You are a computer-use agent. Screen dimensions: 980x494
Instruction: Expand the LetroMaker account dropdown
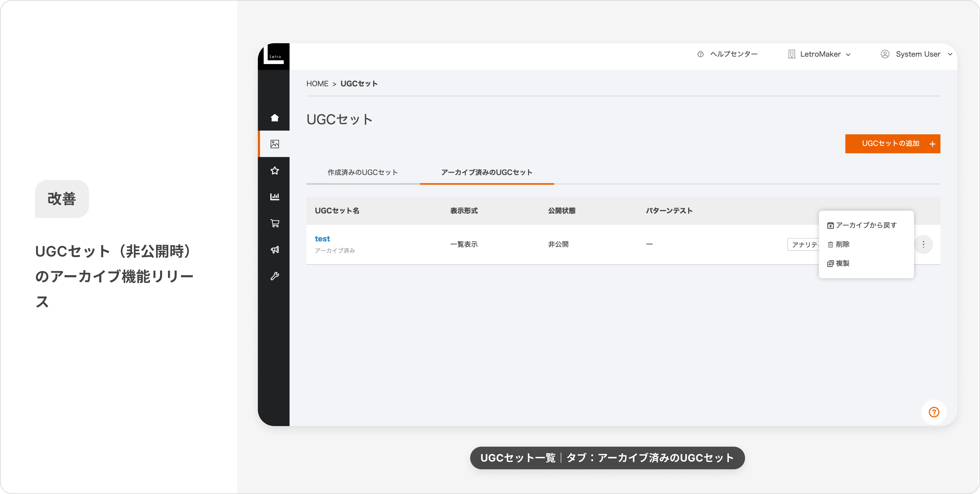pos(820,54)
